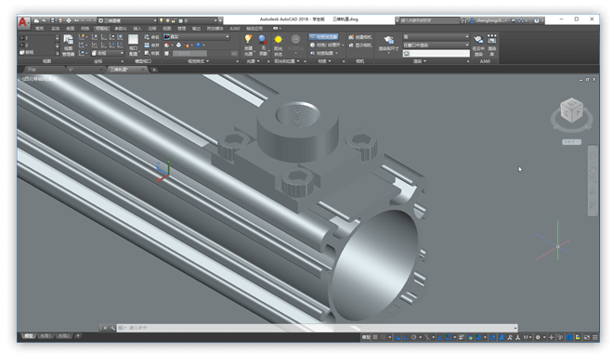Open the Materials Browser button
613x364 pixels.
(x=323, y=37)
